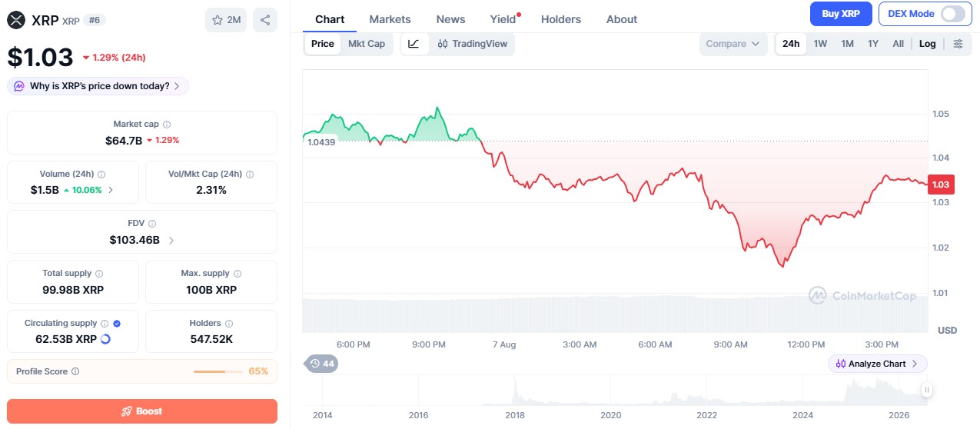Viewport: 980px width, 429px height.
Task: Click info icon next to FDV
Action: pos(152,224)
